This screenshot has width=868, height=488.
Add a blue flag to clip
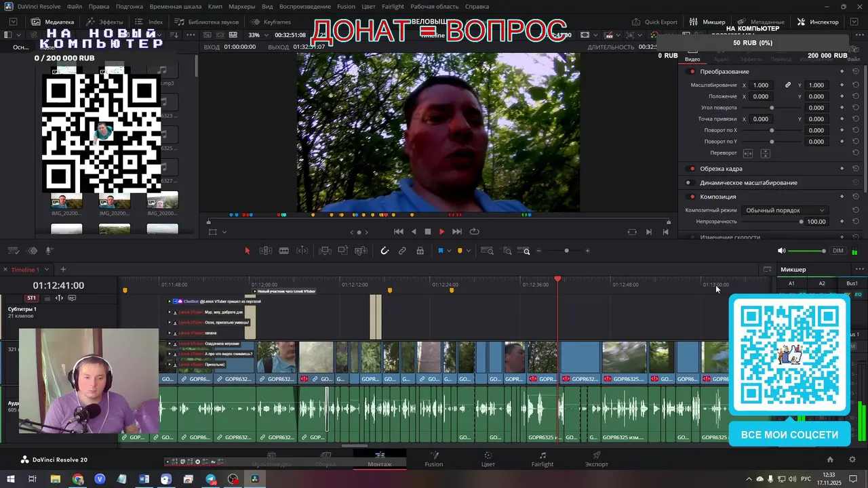point(440,251)
